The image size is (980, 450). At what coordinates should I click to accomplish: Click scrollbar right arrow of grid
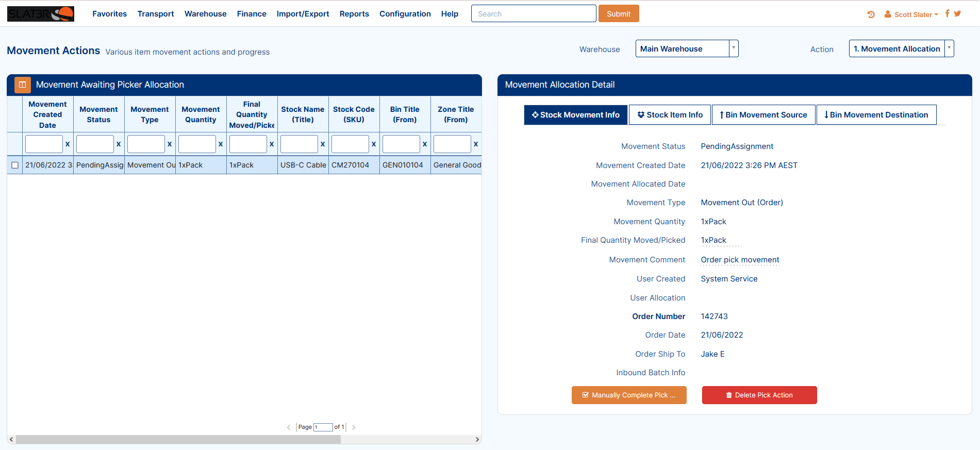477,440
